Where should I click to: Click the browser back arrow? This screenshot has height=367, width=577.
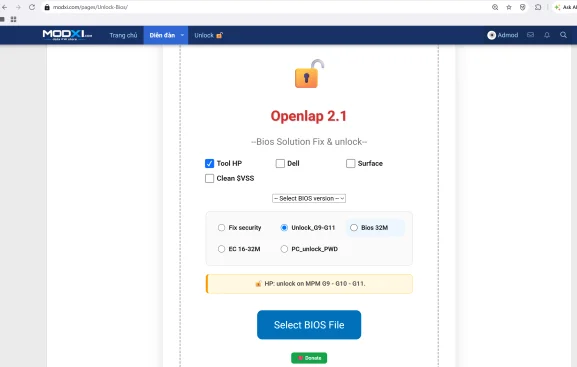point(4,7)
